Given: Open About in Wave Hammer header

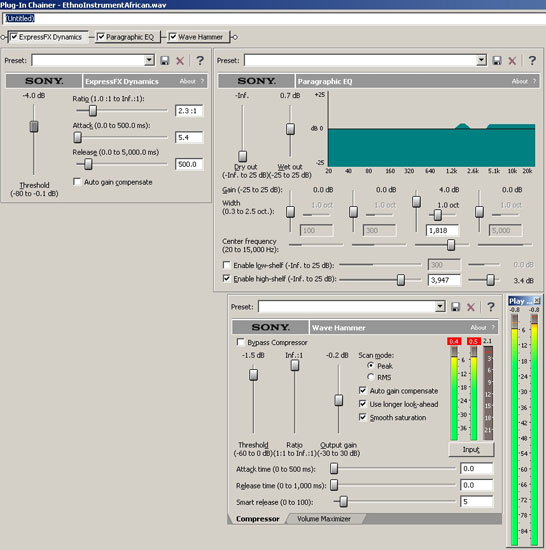Looking at the screenshot, I should tap(478, 328).
